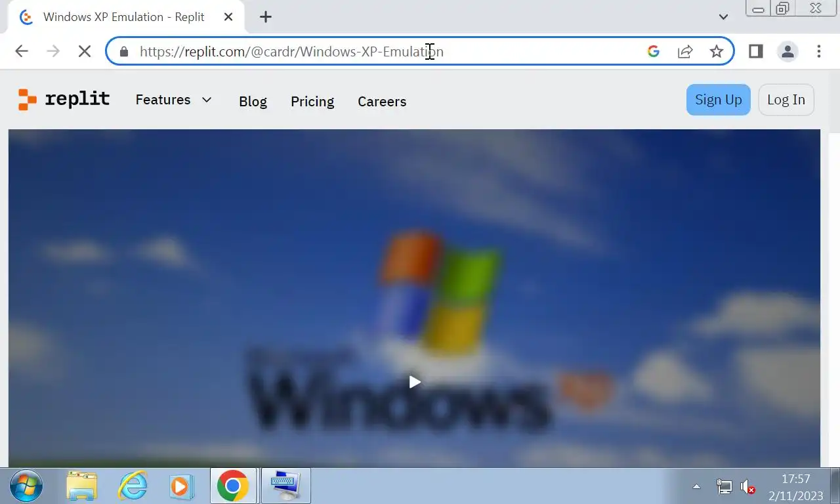Go back using Chrome's back arrow

(22, 51)
